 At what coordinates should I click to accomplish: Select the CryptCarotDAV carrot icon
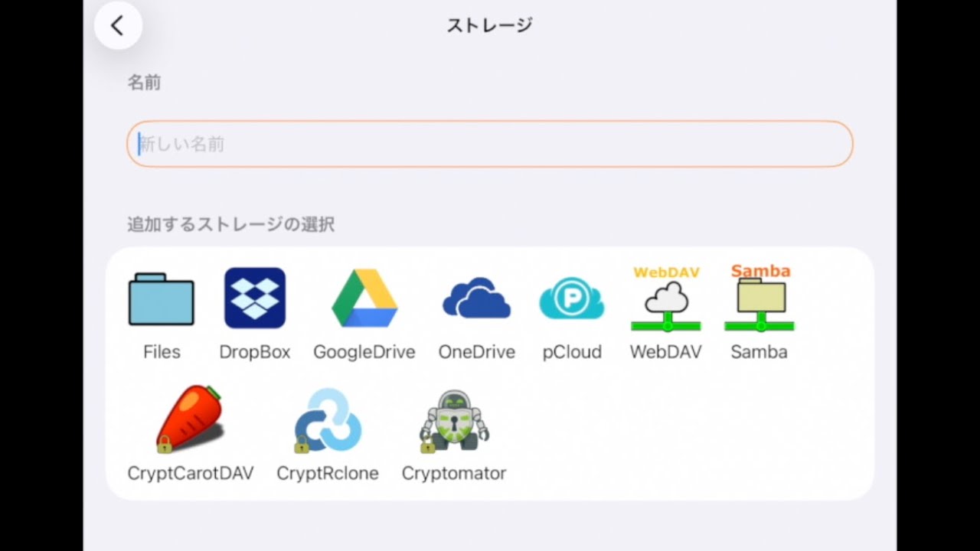[190, 419]
